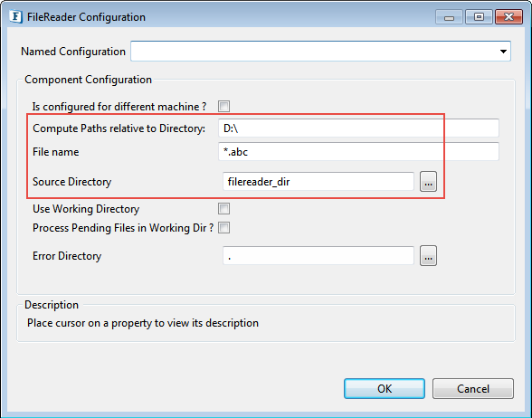This screenshot has width=532, height=418.
Task: Confirm settings with the OK button
Action: tap(385, 388)
